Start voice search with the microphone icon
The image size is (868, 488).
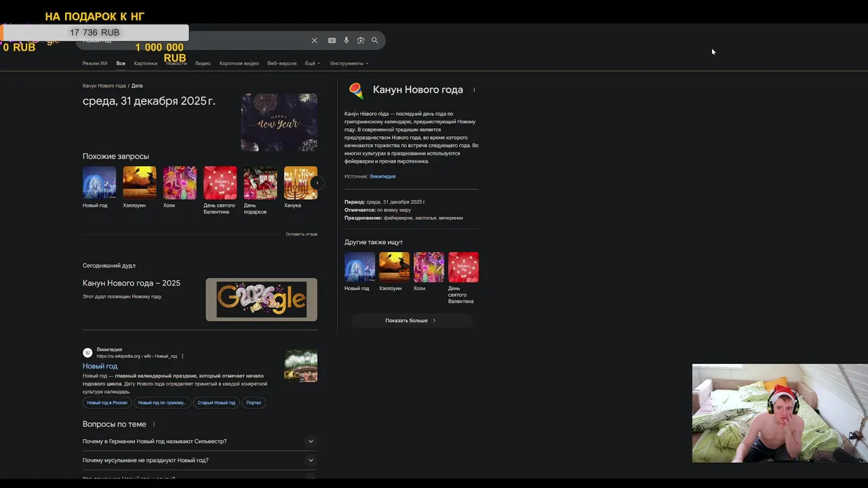tap(346, 41)
